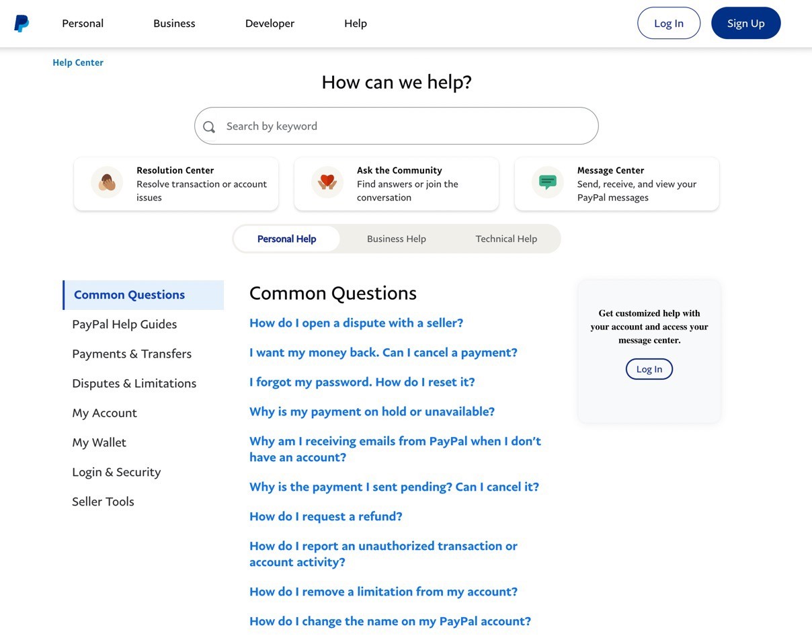Open the Resolution Center card

[x=176, y=184]
